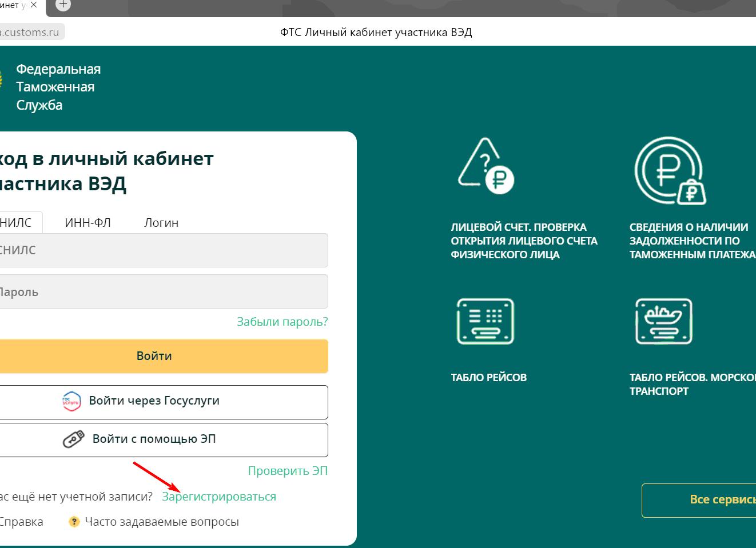Viewport: 756px width, 548px height.
Task: Click the Забыли пароль? link
Action: click(x=282, y=322)
